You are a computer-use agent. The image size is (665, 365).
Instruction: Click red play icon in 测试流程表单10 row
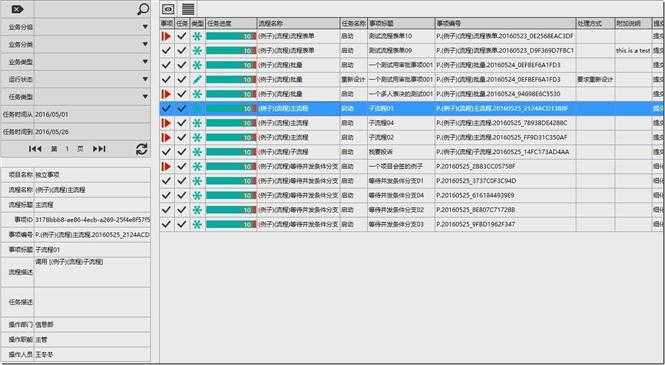[x=166, y=36]
